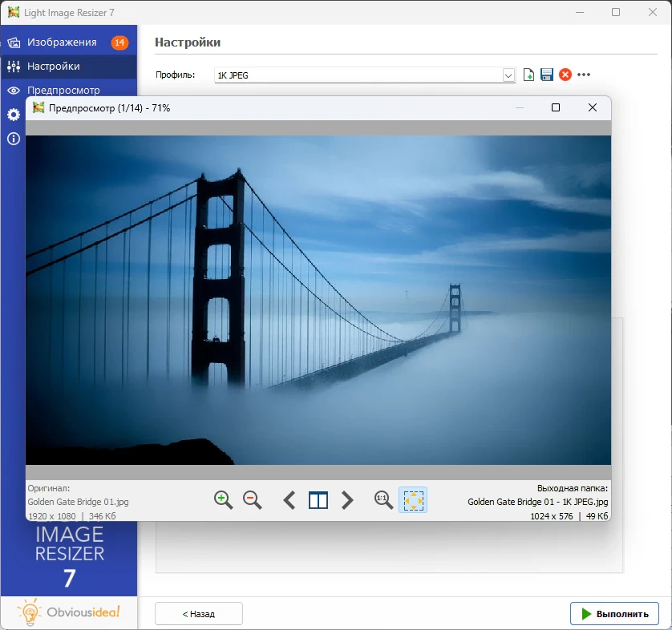Open the Предпросмотр sidebar item
672x630 pixels.
[63, 90]
